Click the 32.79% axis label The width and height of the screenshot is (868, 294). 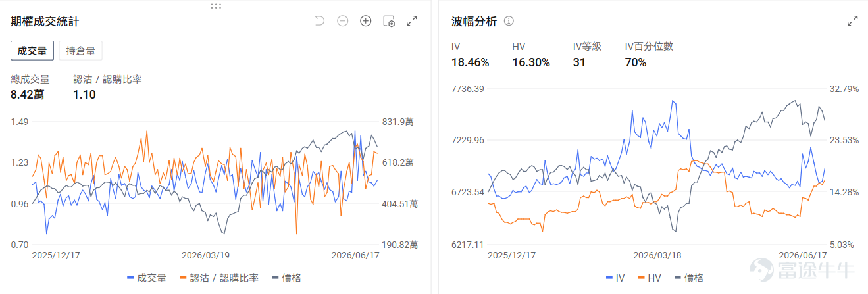[844, 89]
